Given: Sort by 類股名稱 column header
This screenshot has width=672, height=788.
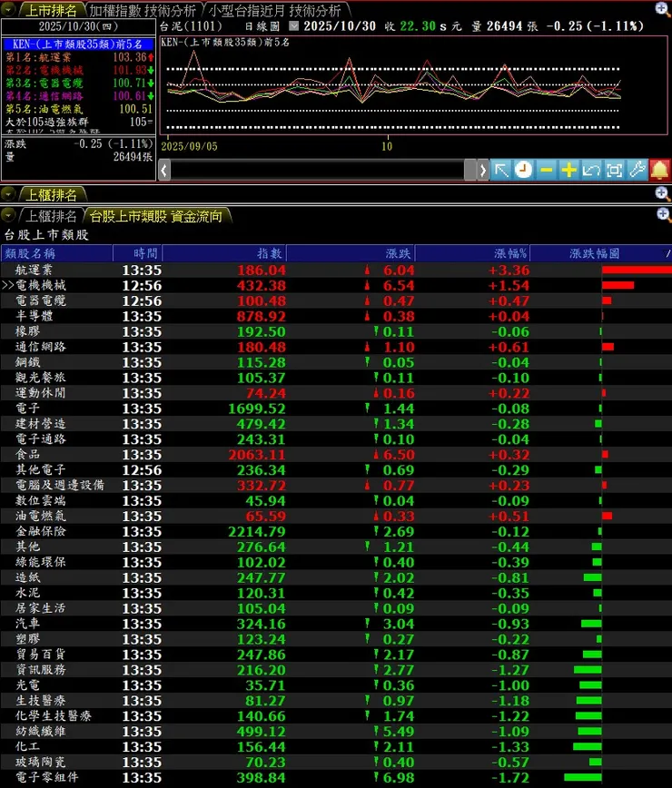Looking at the screenshot, I should click(57, 253).
